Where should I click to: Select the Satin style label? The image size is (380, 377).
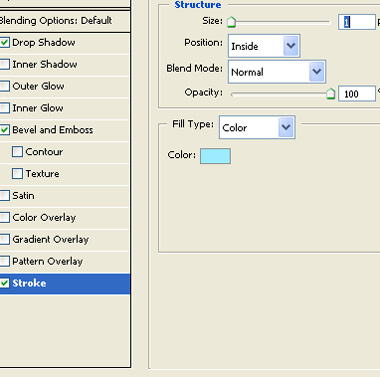(23, 196)
